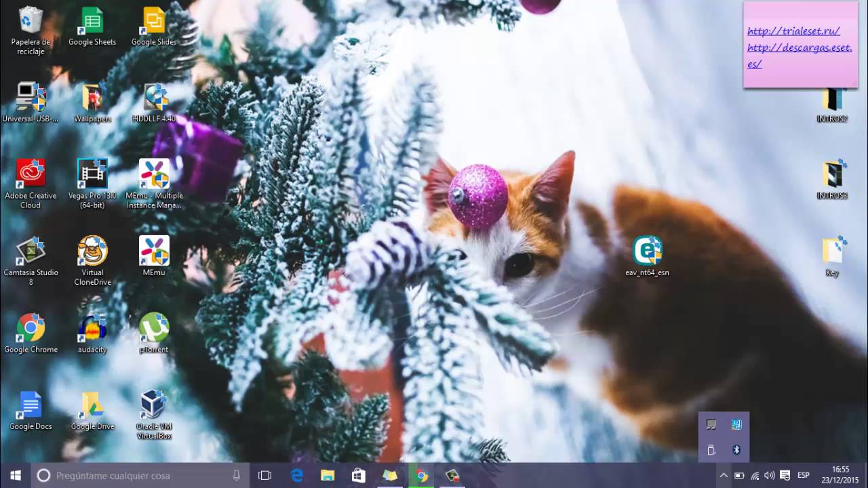Click the Intel graphics icon in tray overflow
Image resolution: width=868 pixels, height=488 pixels.
tap(736, 424)
